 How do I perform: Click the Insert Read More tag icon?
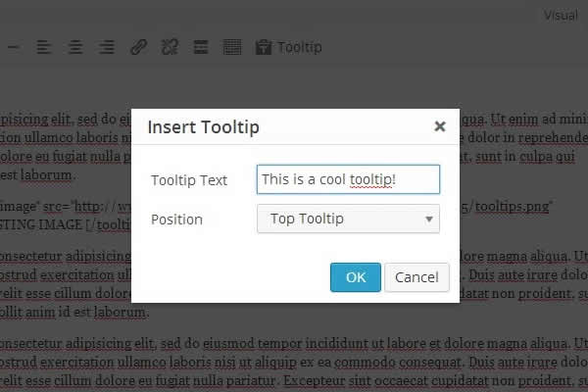coord(200,47)
